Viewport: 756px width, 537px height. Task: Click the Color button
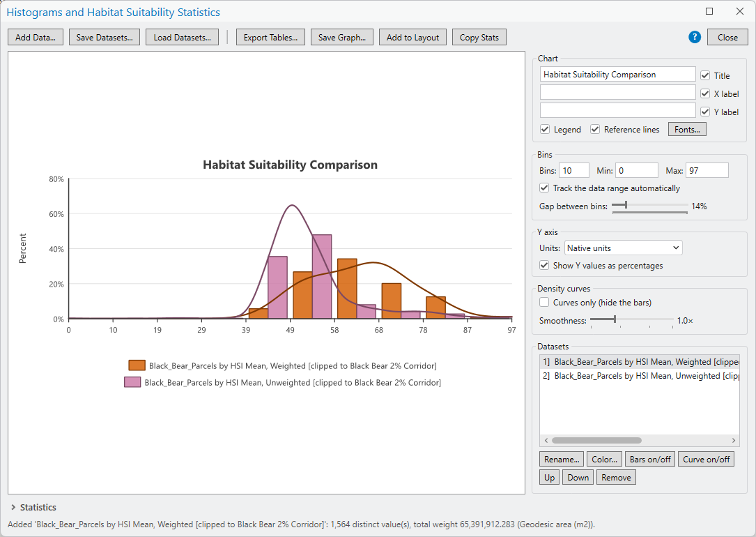[x=604, y=460]
